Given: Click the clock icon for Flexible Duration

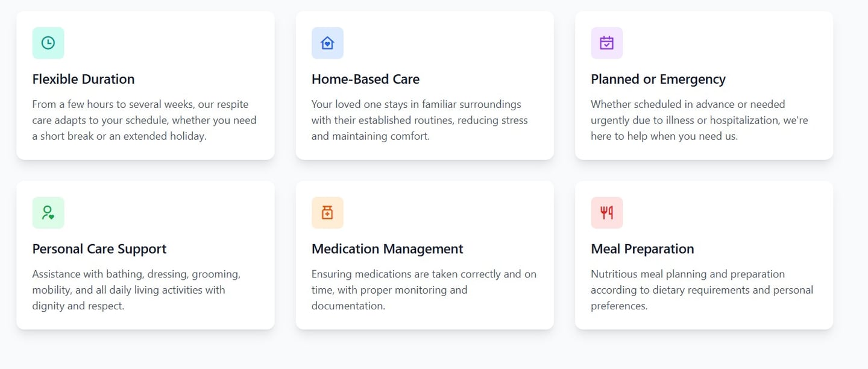Looking at the screenshot, I should 48,43.
